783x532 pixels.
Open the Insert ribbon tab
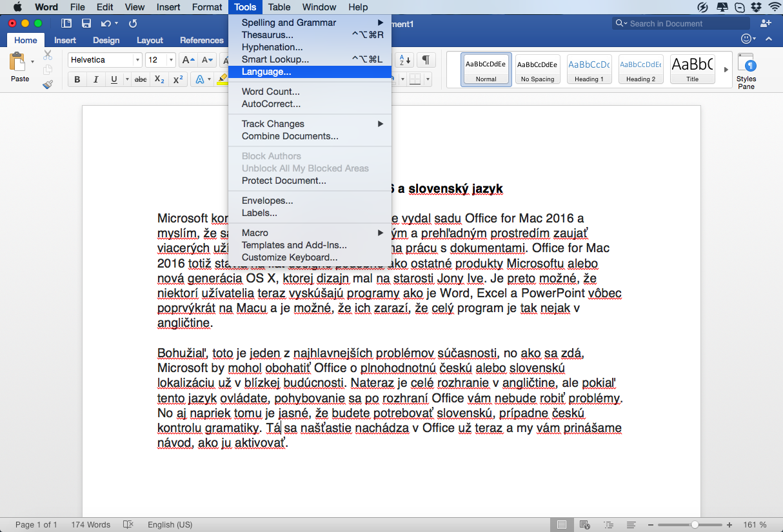pos(65,40)
